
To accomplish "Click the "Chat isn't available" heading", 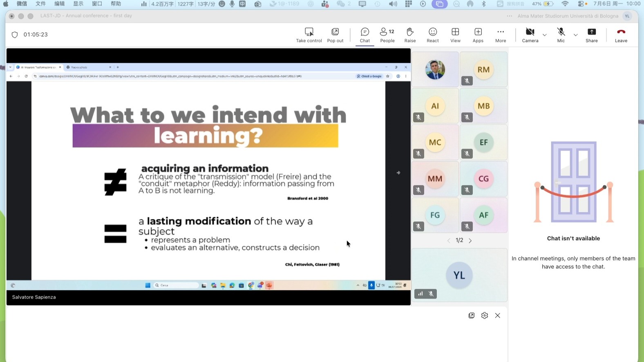I will (573, 239).
